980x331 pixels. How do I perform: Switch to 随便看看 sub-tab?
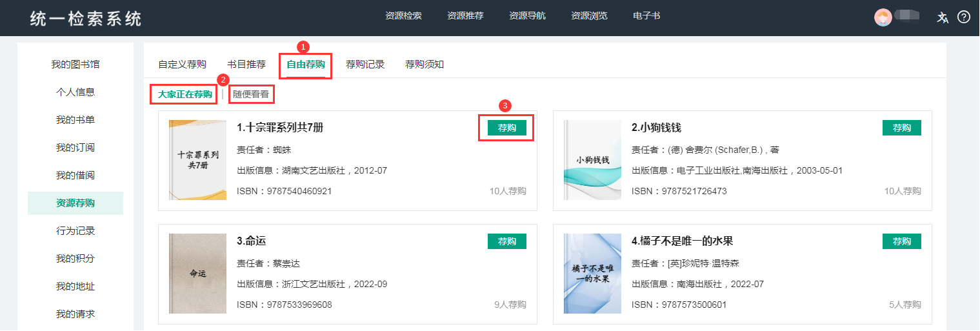pos(251,94)
